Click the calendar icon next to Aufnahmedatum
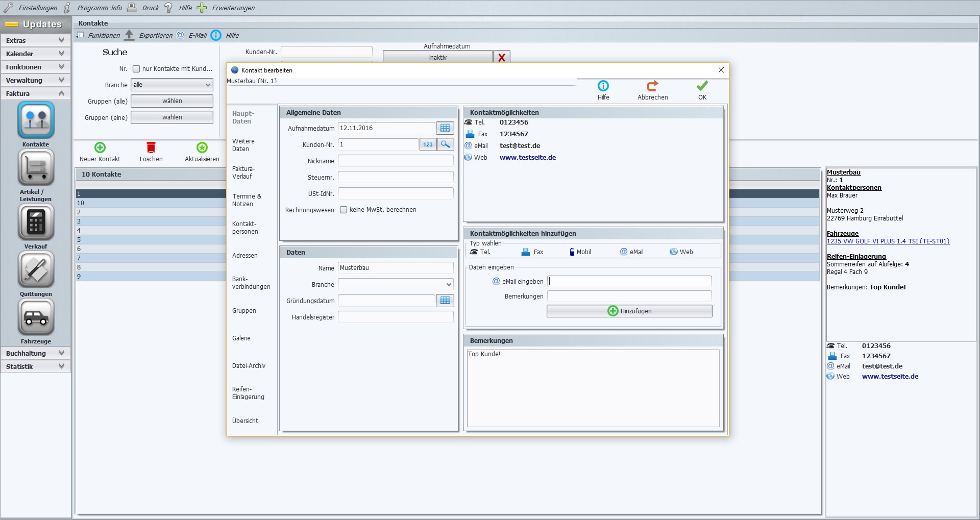 tap(445, 128)
